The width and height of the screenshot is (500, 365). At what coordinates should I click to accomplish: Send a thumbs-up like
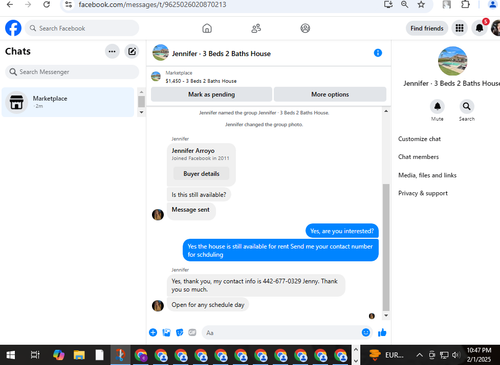[382, 332]
